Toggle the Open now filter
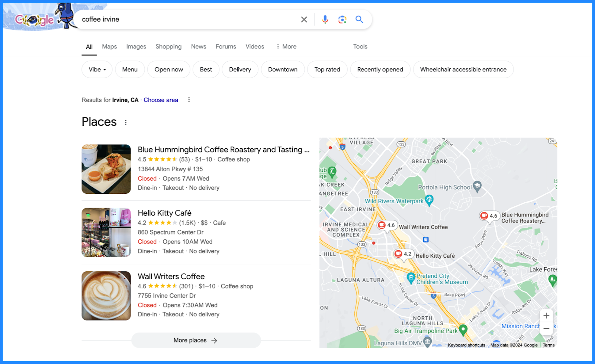Image resolution: width=595 pixels, height=364 pixels. click(169, 70)
